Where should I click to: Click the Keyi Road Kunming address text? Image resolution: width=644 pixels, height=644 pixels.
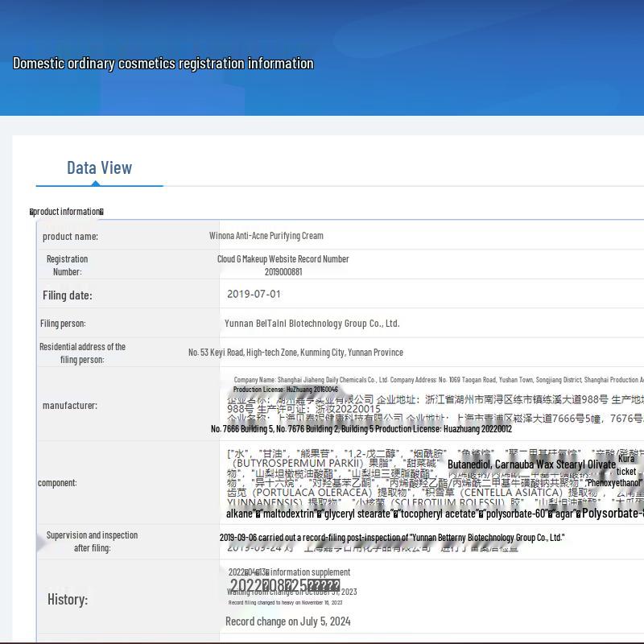295,353
